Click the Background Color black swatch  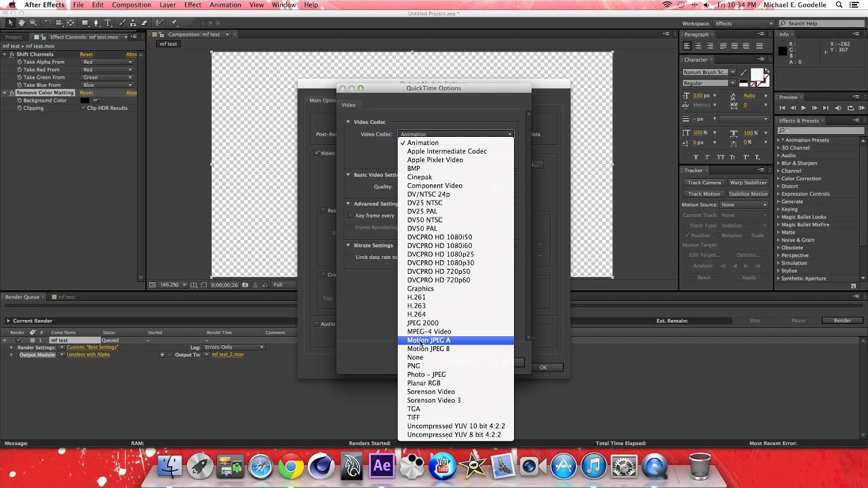(x=85, y=100)
